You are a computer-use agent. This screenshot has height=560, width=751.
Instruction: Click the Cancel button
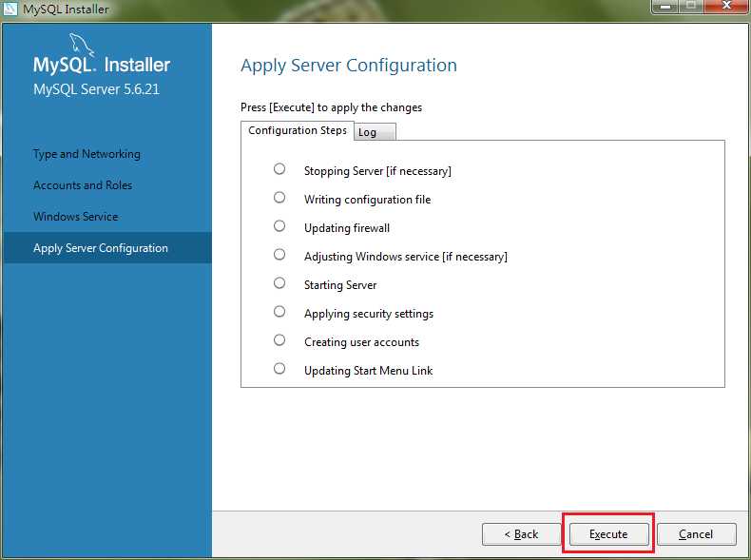(x=697, y=534)
